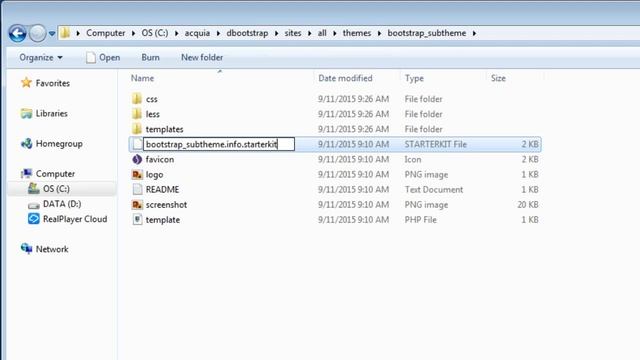Select the file named templates
This screenshot has height=360, width=640.
164,129
